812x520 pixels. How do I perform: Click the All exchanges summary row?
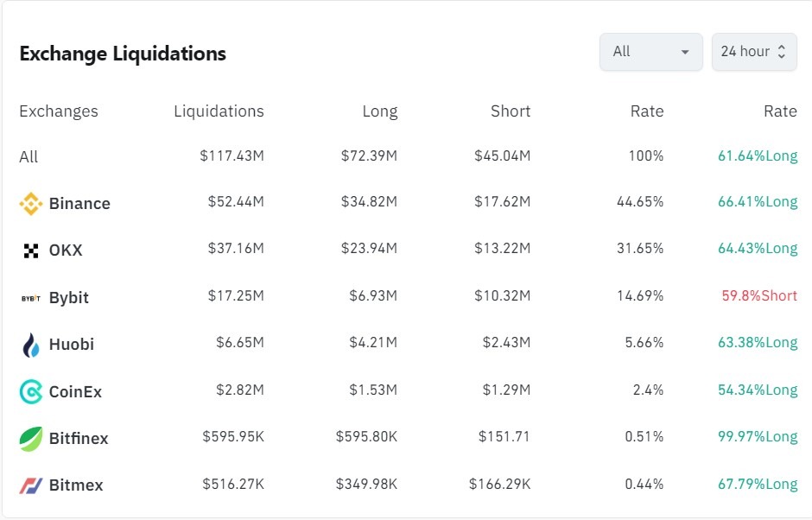[x=29, y=157]
